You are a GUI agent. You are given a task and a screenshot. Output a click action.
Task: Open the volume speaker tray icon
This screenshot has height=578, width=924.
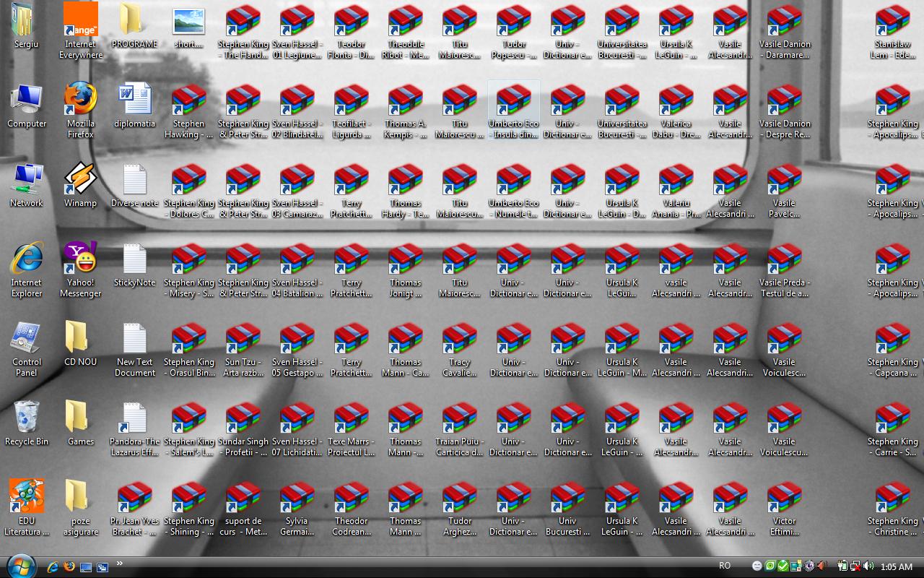click(x=868, y=566)
